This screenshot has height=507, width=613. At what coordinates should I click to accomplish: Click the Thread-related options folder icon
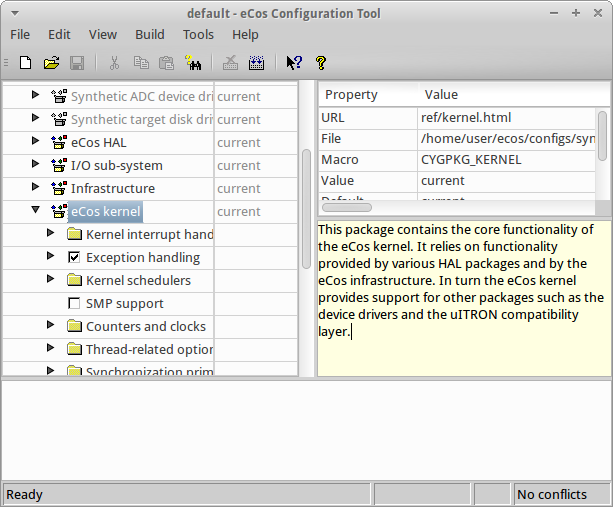click(x=74, y=349)
